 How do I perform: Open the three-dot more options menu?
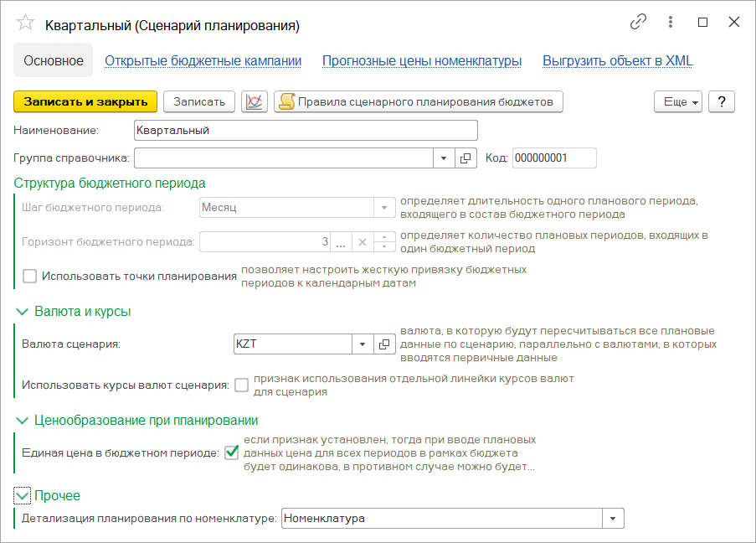[671, 23]
